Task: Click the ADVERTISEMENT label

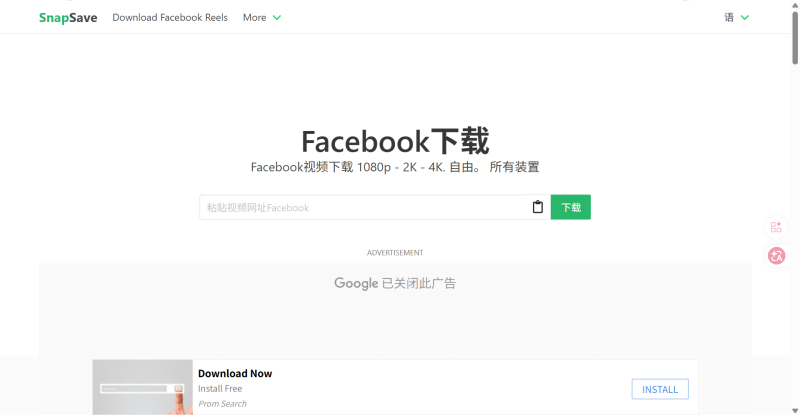Action: pyautogui.click(x=395, y=253)
